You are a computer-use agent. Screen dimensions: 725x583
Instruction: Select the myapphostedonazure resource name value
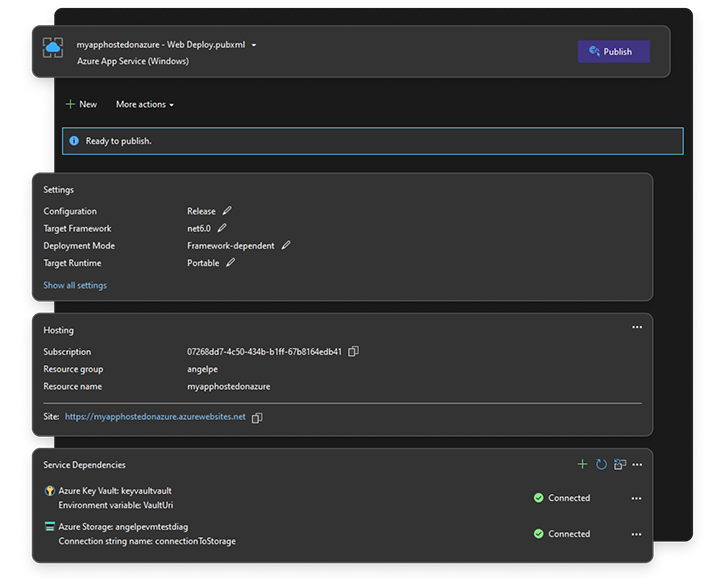click(x=228, y=387)
